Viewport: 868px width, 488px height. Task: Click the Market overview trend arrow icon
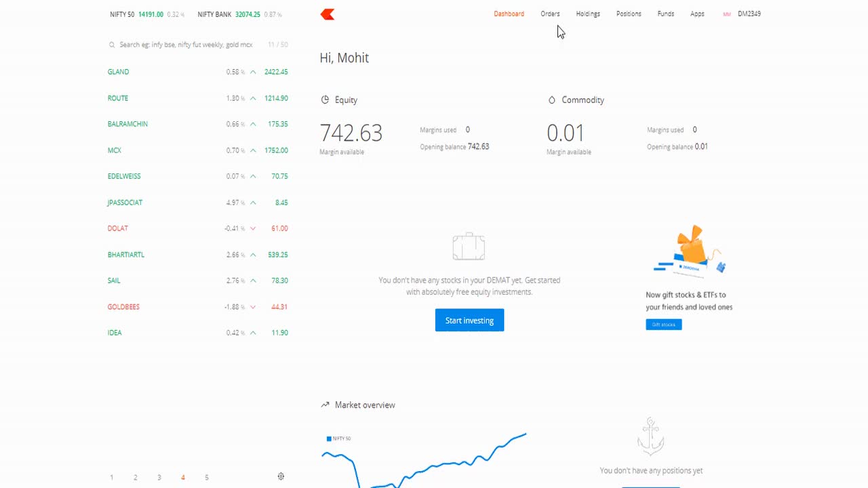coord(324,405)
